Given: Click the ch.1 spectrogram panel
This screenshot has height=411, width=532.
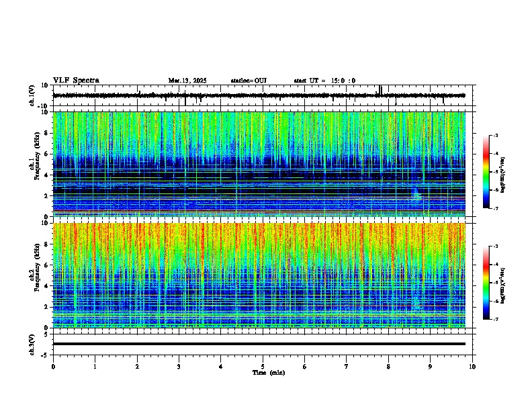Looking at the screenshot, I should pyautogui.click(x=259, y=164).
